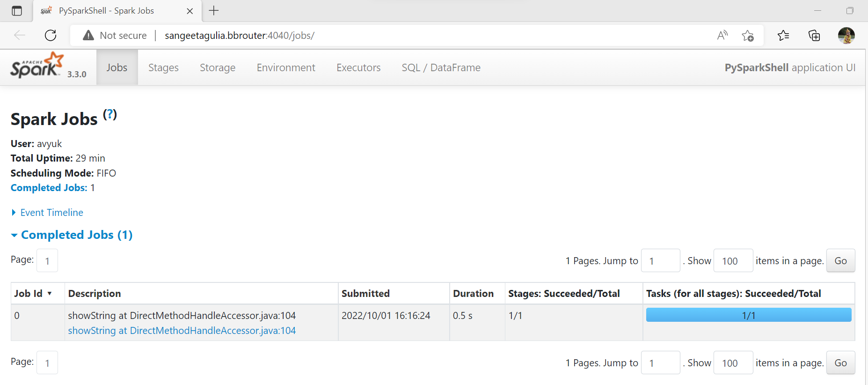This screenshot has height=385, width=868.
Task: Click the 1/1 tasks progress bar
Action: click(x=748, y=315)
